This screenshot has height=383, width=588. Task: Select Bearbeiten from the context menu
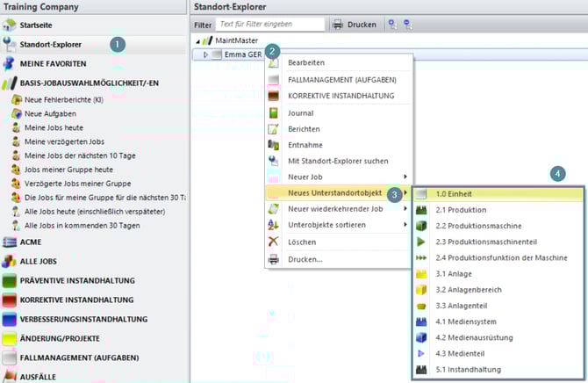click(306, 62)
